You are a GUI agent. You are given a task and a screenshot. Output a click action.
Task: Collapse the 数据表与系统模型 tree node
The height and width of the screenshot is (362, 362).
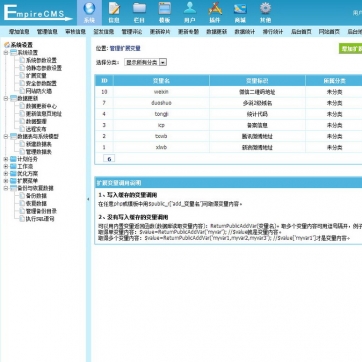coord(6,137)
